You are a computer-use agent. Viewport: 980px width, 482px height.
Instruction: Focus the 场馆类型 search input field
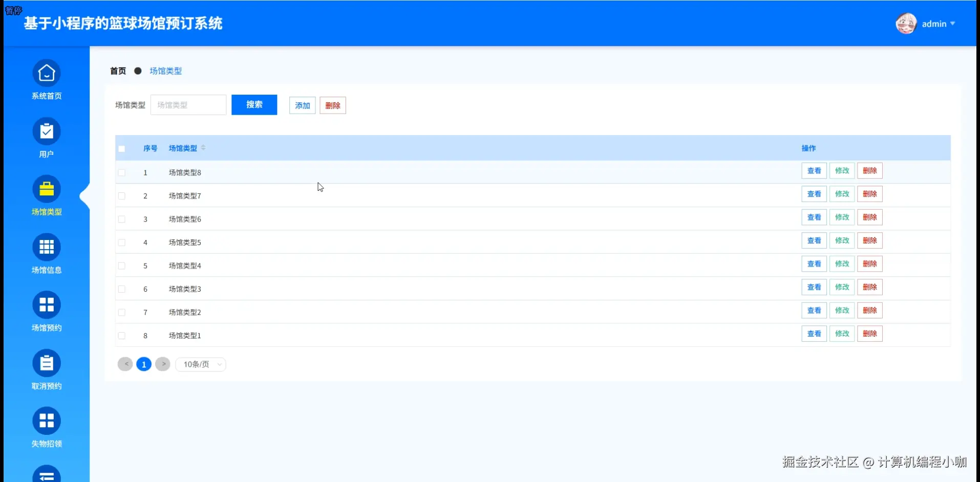pyautogui.click(x=188, y=105)
